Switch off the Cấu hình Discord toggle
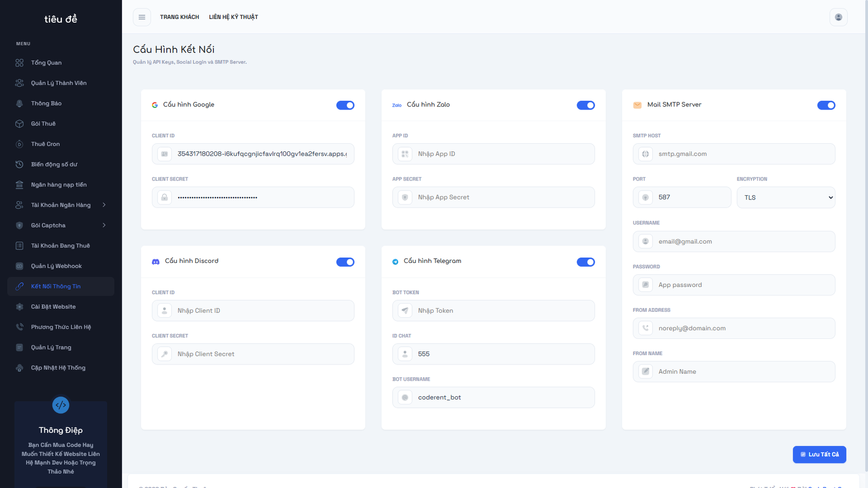 tap(345, 262)
